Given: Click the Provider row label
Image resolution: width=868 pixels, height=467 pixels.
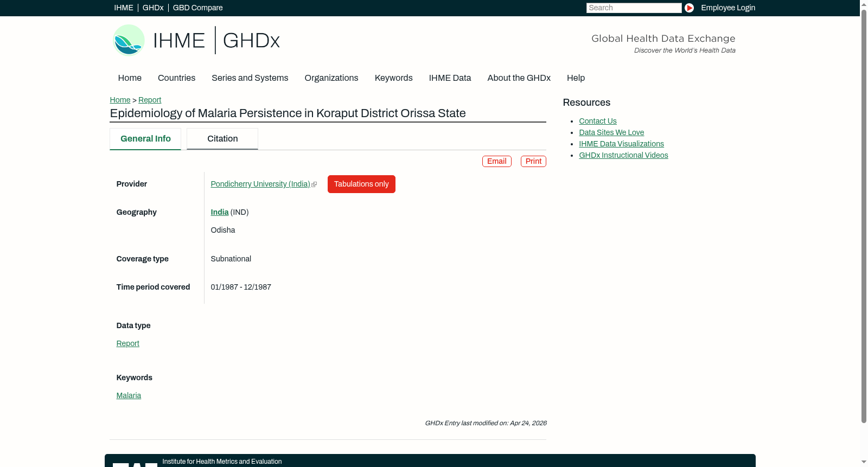Looking at the screenshot, I should 132,184.
